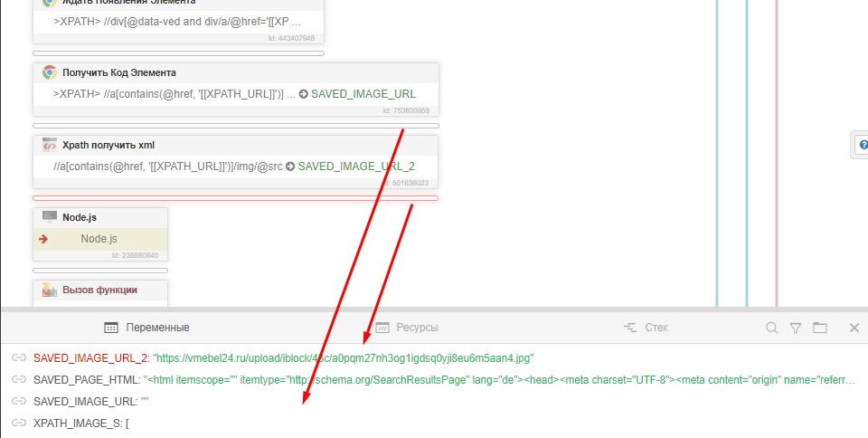
Task: Click link icon beside SAVED_IMAGE_URL_2
Action: [18, 357]
